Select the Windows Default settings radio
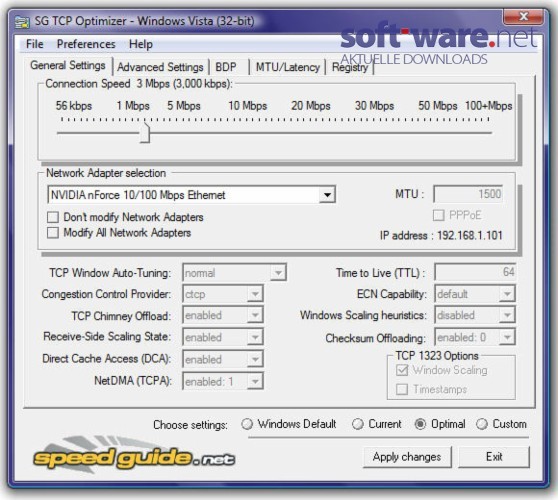The height and width of the screenshot is (500, 558). 247,424
